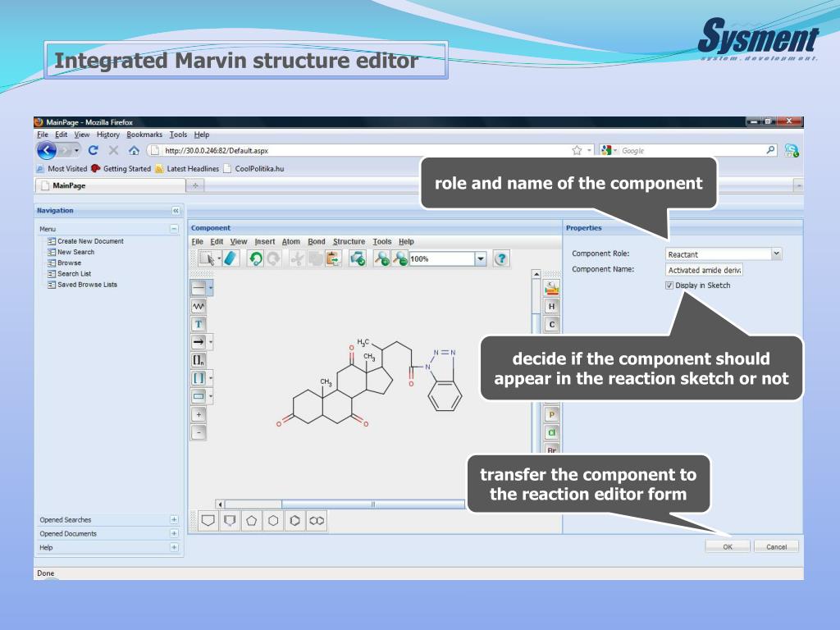Select the carbon C atom button

(x=552, y=325)
